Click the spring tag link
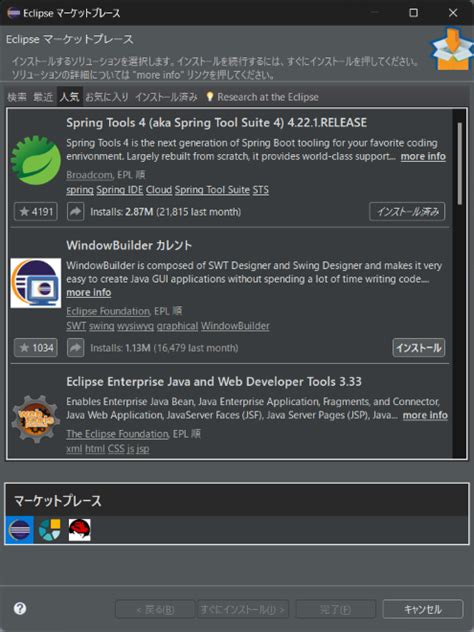The height and width of the screenshot is (632, 474). (80, 190)
